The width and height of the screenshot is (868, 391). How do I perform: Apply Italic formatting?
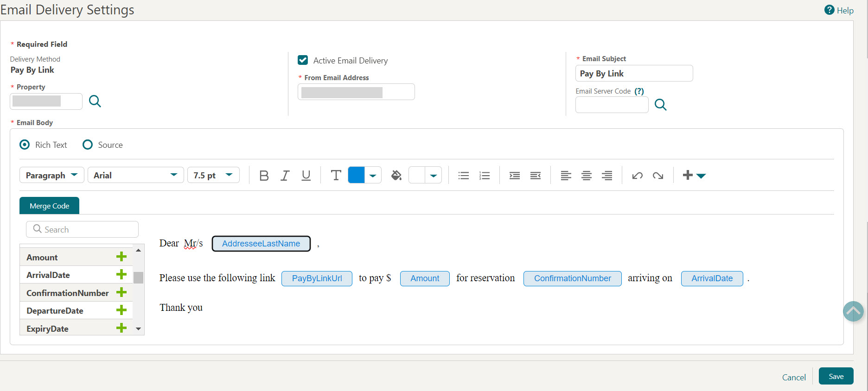tap(285, 176)
